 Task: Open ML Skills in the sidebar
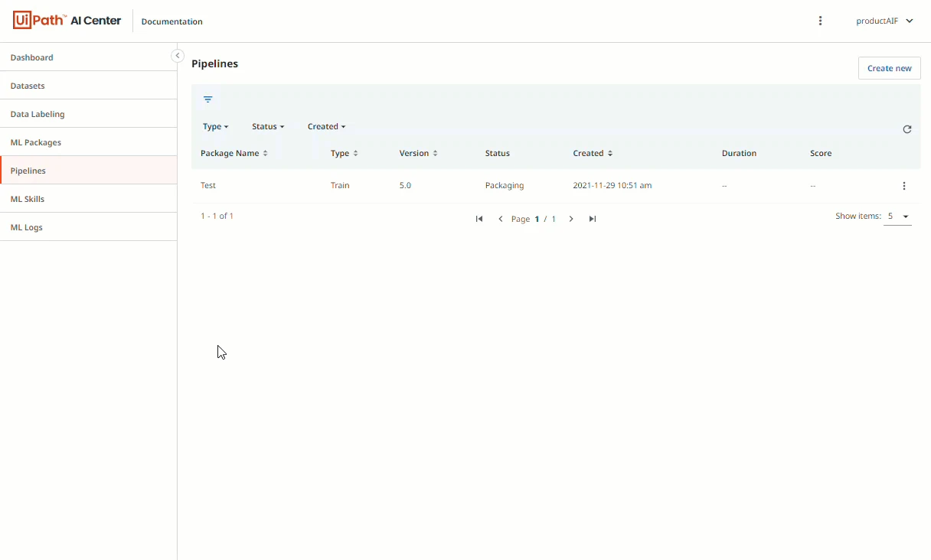coord(89,199)
